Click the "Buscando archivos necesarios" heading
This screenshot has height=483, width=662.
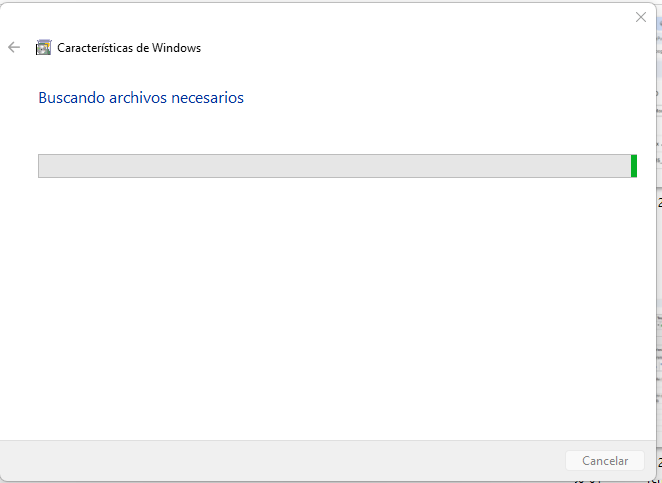click(141, 98)
